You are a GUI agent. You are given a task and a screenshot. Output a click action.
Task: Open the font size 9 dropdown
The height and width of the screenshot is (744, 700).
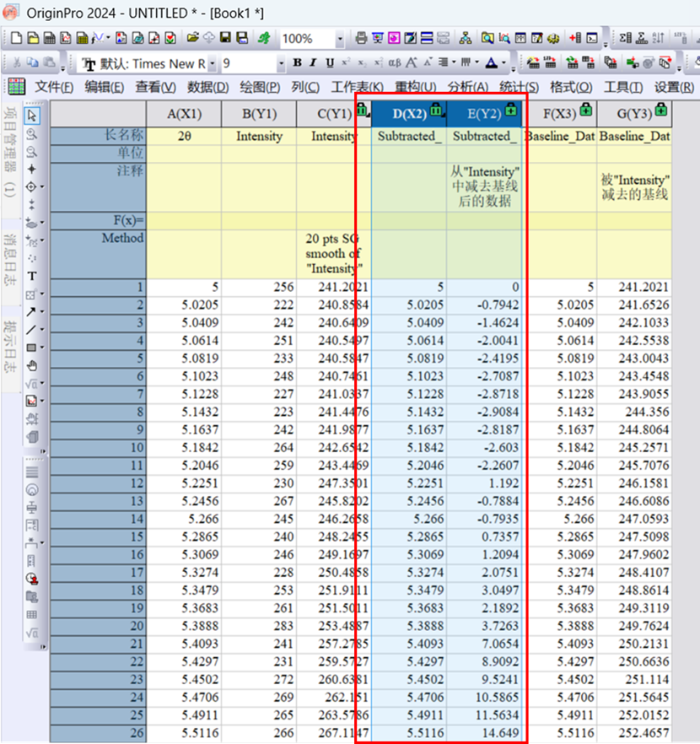pos(281,63)
